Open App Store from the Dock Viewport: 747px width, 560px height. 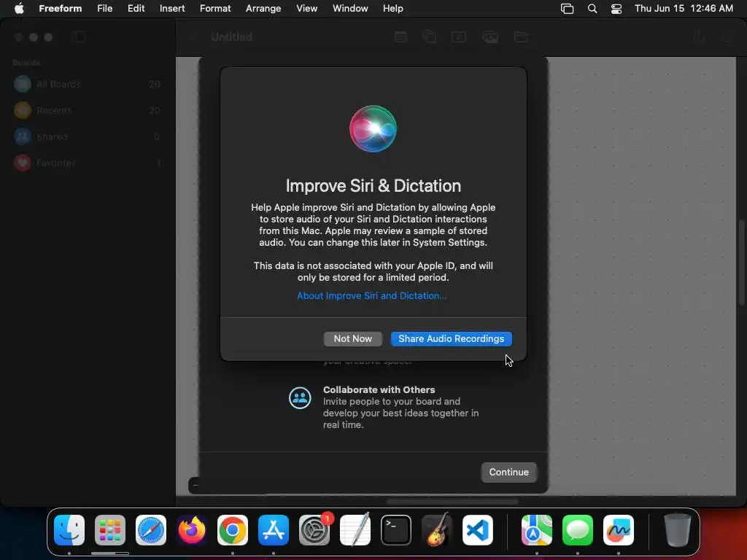pyautogui.click(x=274, y=530)
